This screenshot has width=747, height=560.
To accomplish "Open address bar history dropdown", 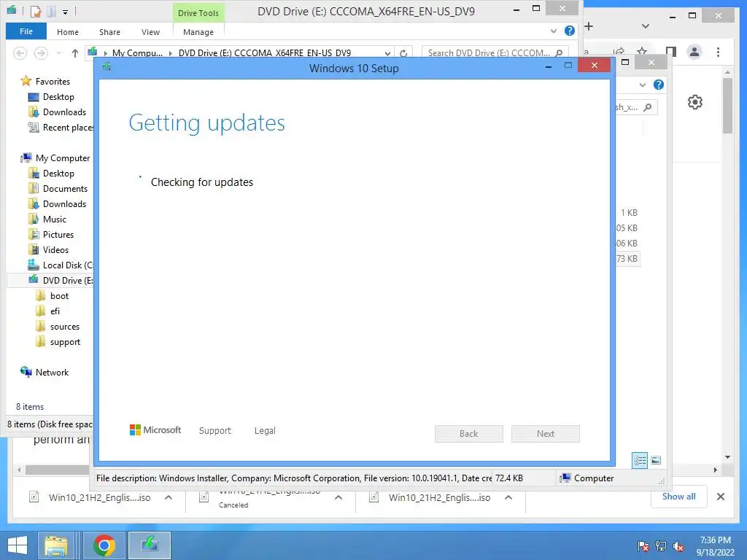I will (388, 53).
